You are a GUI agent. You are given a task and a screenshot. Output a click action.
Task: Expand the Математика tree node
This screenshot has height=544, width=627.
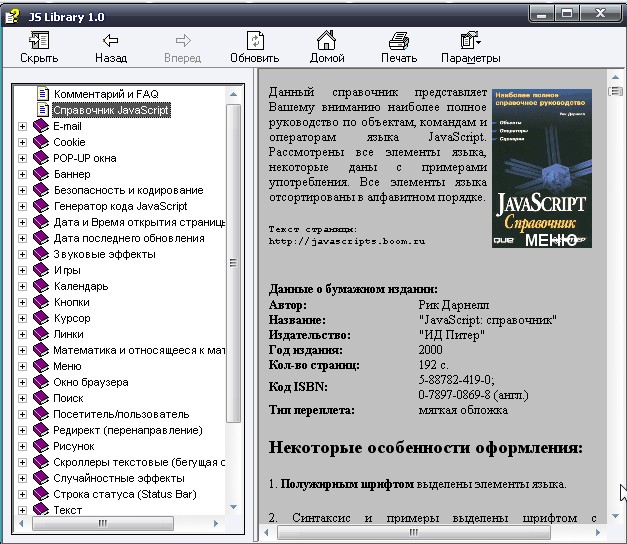(x=22, y=350)
